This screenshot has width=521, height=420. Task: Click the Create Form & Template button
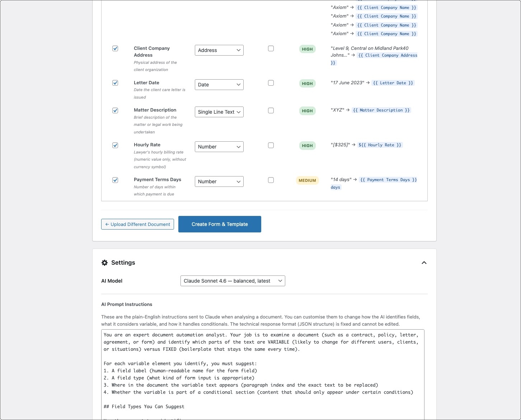(220, 224)
